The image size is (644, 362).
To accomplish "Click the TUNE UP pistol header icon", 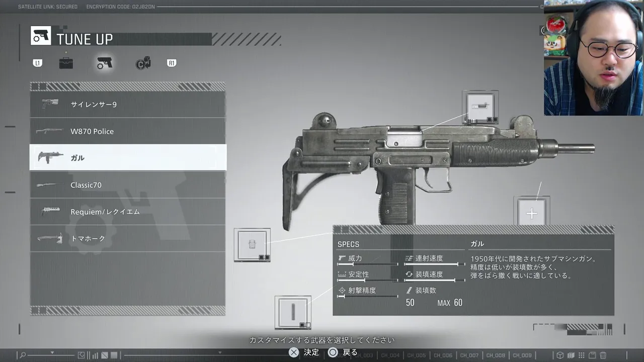I will 41,36.
